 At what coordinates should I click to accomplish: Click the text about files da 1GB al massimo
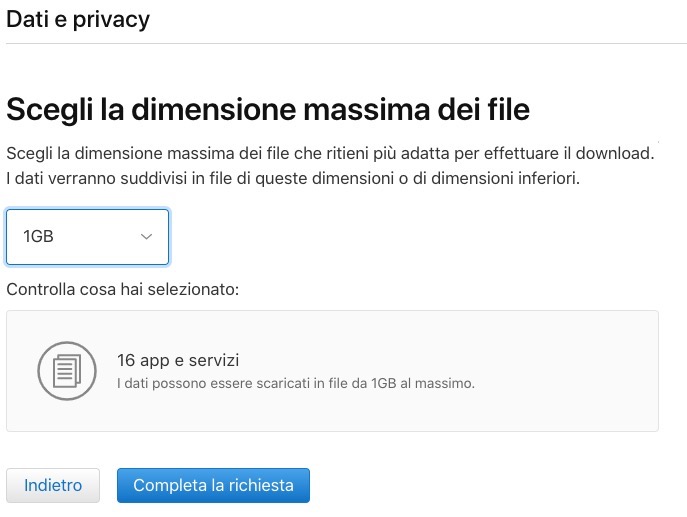point(295,383)
